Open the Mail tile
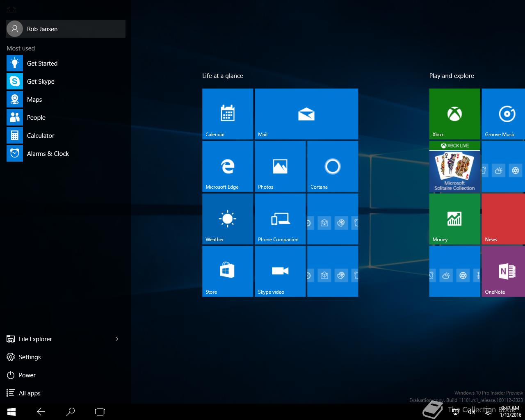This screenshot has width=525, height=420. pos(306,114)
